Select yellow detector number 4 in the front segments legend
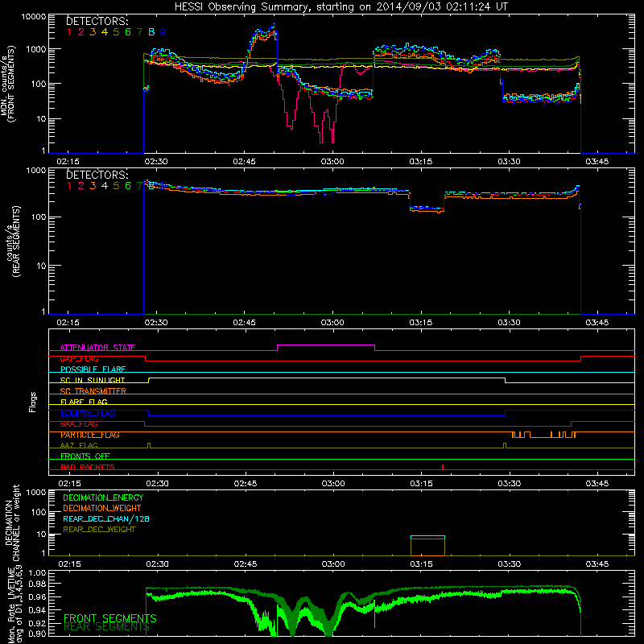Screen dimensions: 644x644 [105, 31]
